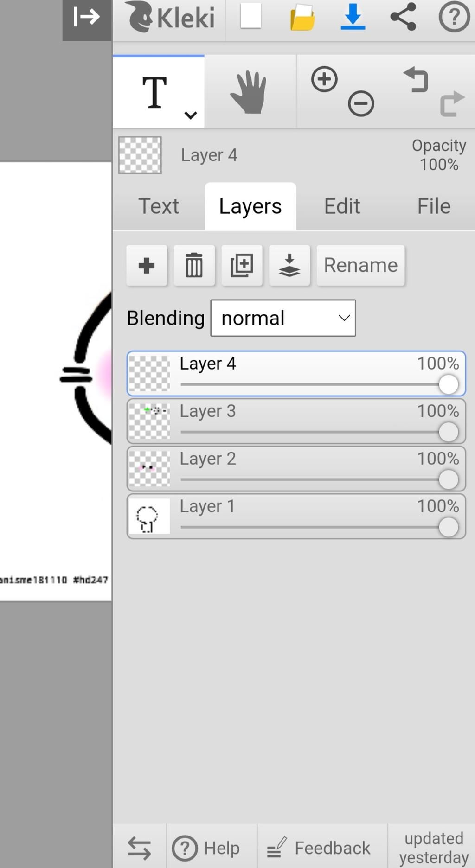
Task: Click the Layer 3 opacity slider handle
Action: pyautogui.click(x=448, y=432)
